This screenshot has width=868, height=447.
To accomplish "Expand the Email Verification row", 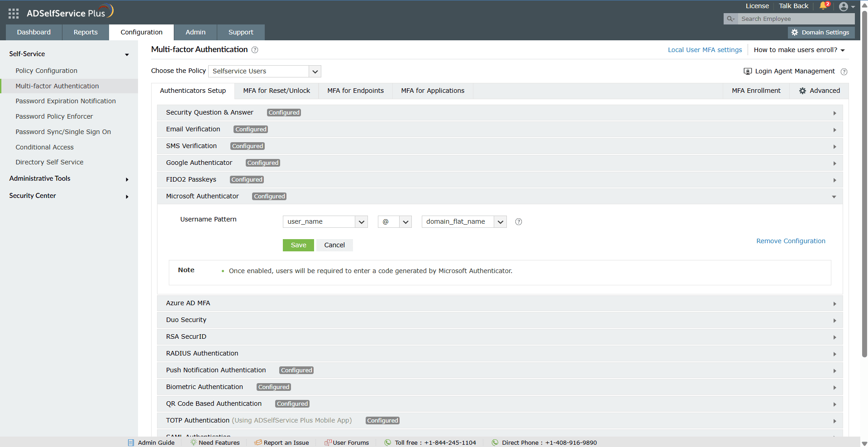I will (500, 130).
